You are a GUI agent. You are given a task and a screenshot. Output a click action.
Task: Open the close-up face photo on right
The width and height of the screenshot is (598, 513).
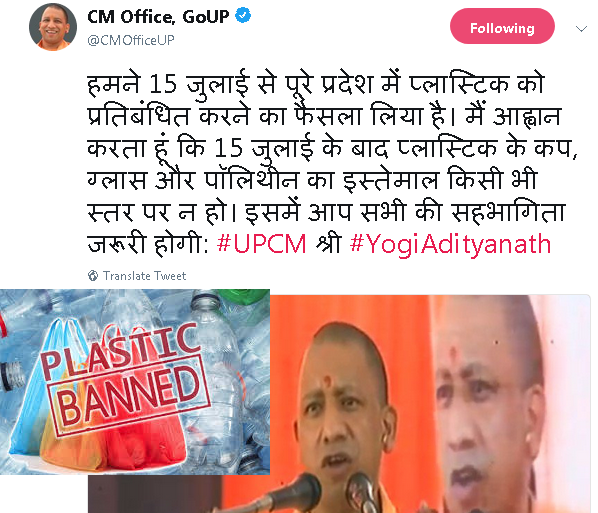511,404
